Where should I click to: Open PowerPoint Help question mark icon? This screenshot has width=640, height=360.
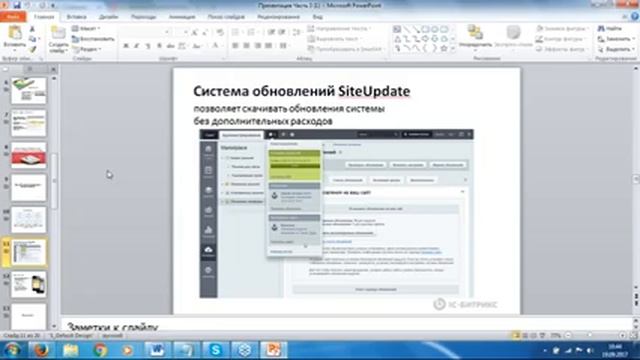coord(635,17)
